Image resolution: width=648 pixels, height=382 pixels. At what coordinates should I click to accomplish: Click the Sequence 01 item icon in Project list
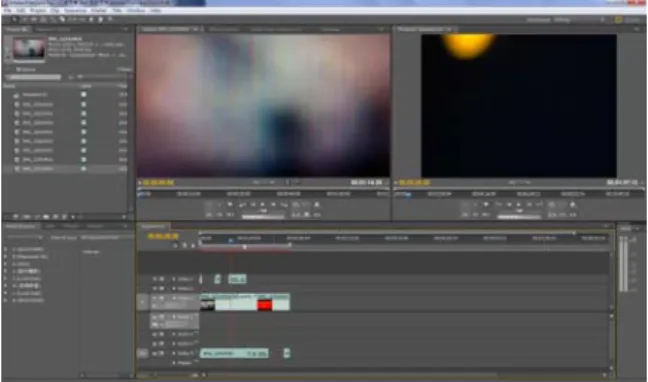click(x=17, y=95)
